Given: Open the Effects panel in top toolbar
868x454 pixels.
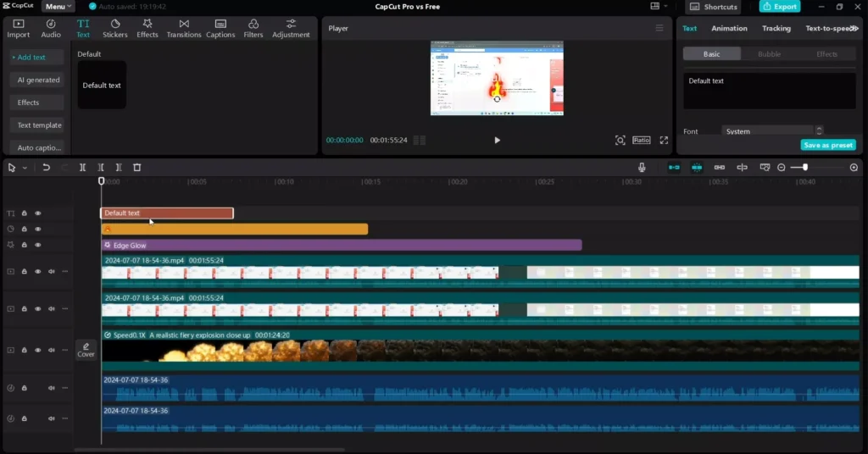Looking at the screenshot, I should (147, 28).
